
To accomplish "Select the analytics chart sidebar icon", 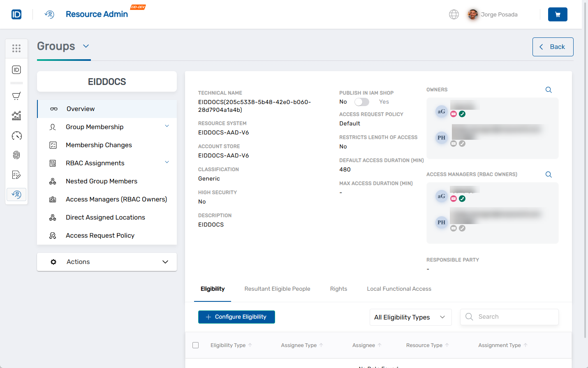I will (x=16, y=116).
